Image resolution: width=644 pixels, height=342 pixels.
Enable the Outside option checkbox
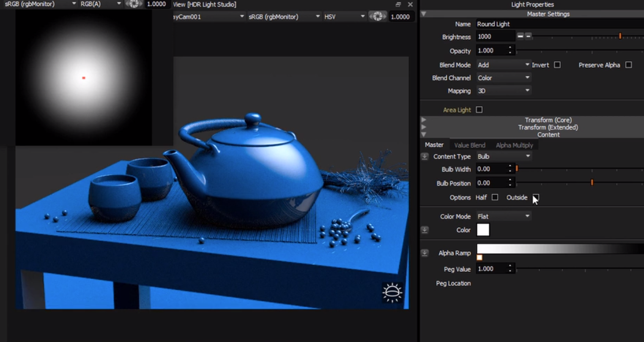pos(535,197)
